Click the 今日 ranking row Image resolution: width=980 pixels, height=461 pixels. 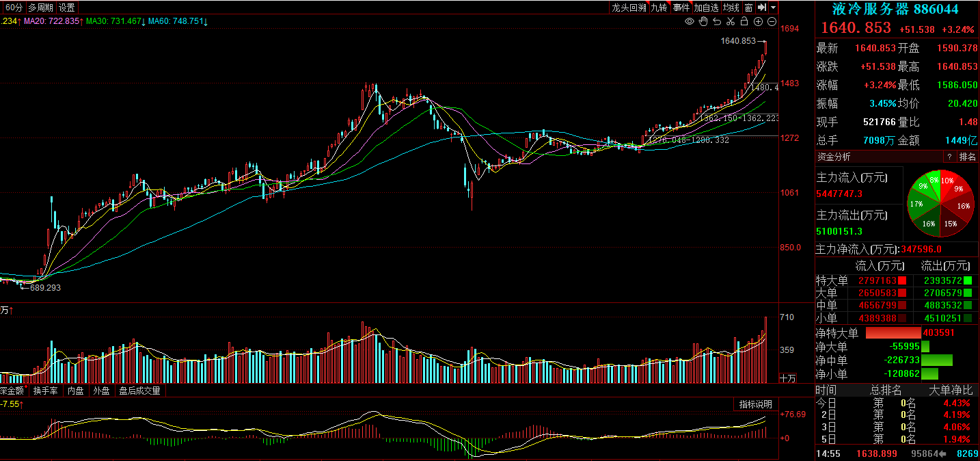[897, 403]
